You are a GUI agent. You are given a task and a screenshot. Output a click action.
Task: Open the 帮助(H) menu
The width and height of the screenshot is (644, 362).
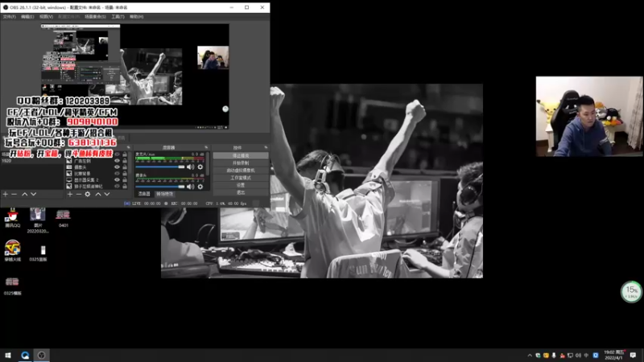point(136,17)
